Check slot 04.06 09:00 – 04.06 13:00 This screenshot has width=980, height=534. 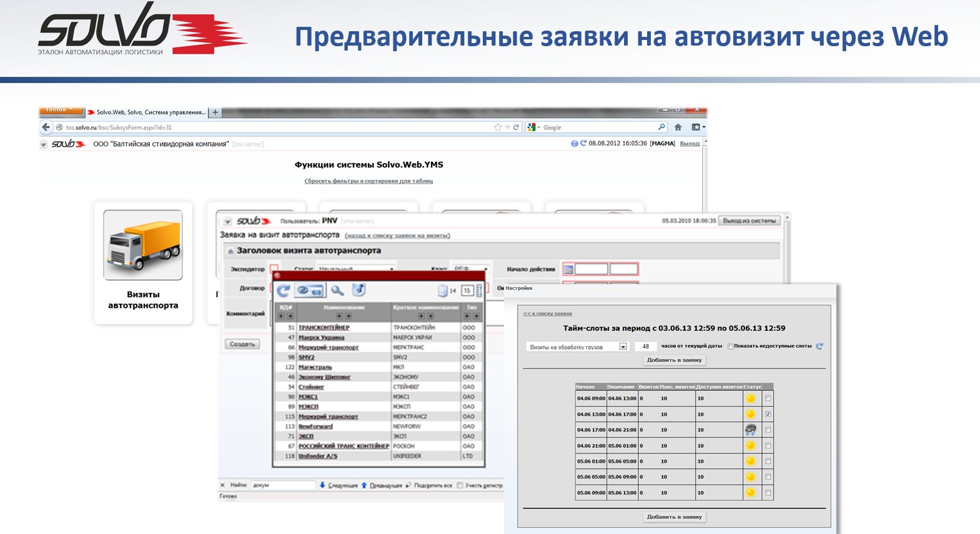click(768, 398)
